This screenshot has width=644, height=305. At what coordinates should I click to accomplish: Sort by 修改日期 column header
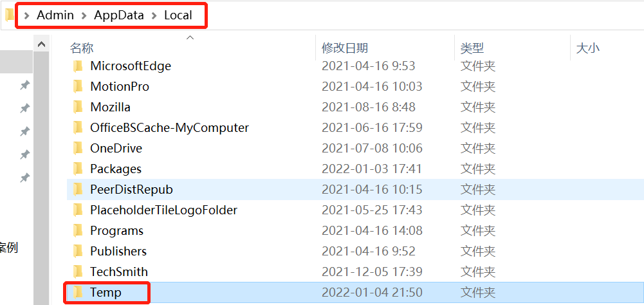pyautogui.click(x=345, y=48)
